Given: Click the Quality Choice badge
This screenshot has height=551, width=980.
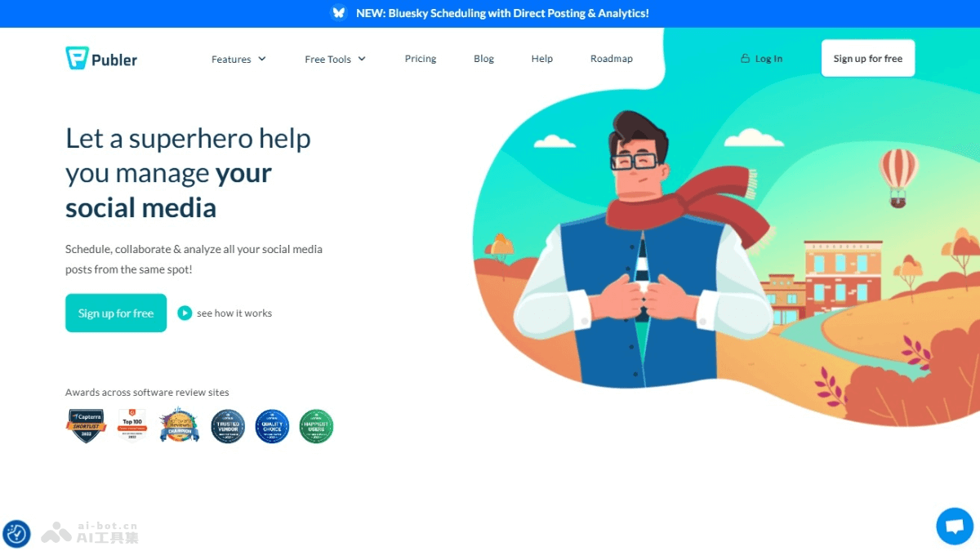Looking at the screenshot, I should coord(272,425).
